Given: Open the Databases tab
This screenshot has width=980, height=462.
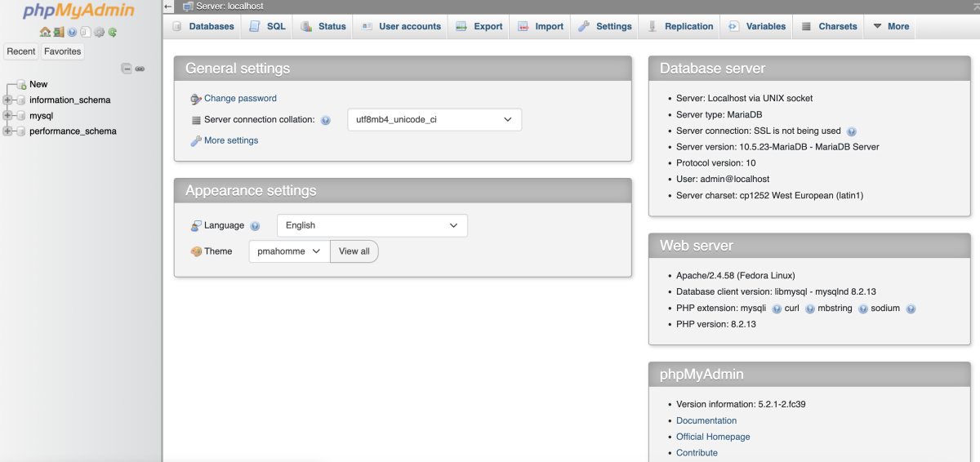Looking at the screenshot, I should point(203,26).
